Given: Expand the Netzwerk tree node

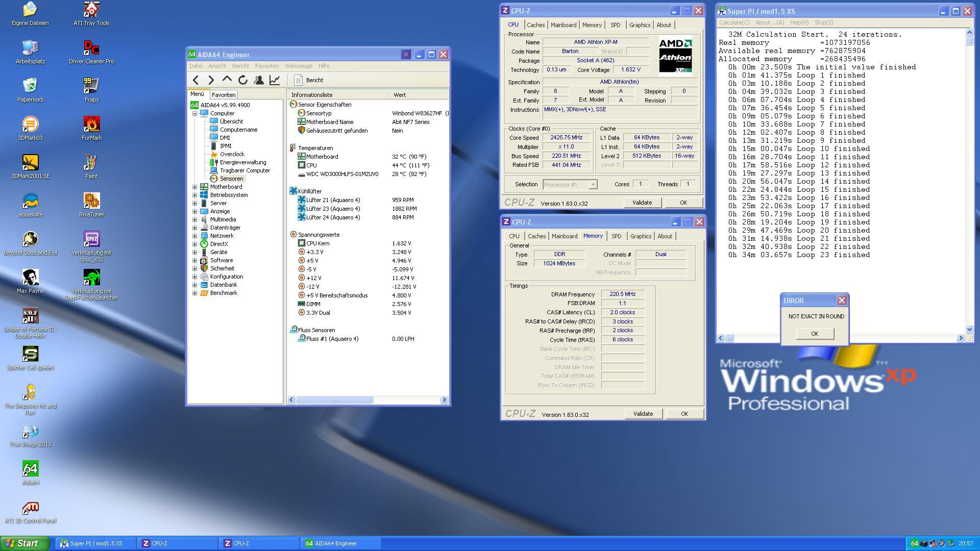Looking at the screenshot, I should (194, 236).
